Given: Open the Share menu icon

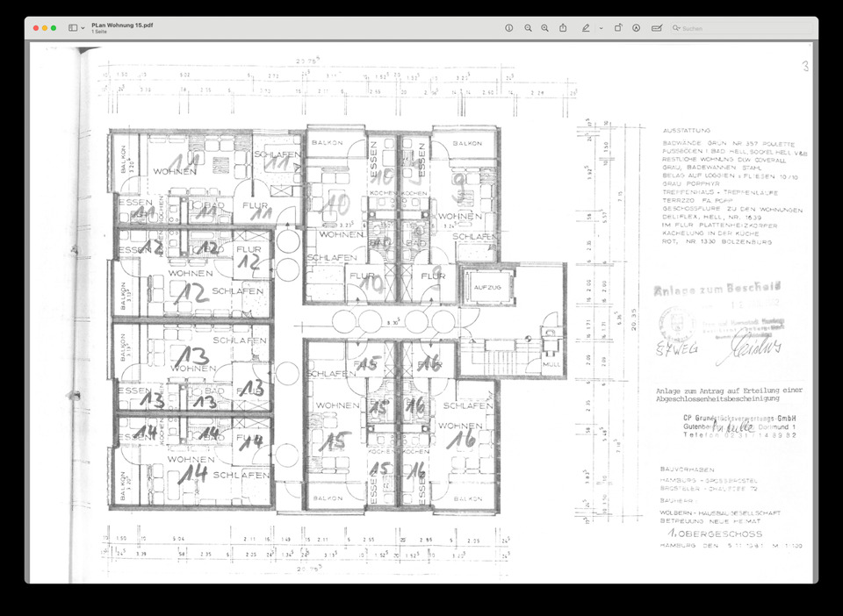Looking at the screenshot, I should pyautogui.click(x=563, y=28).
